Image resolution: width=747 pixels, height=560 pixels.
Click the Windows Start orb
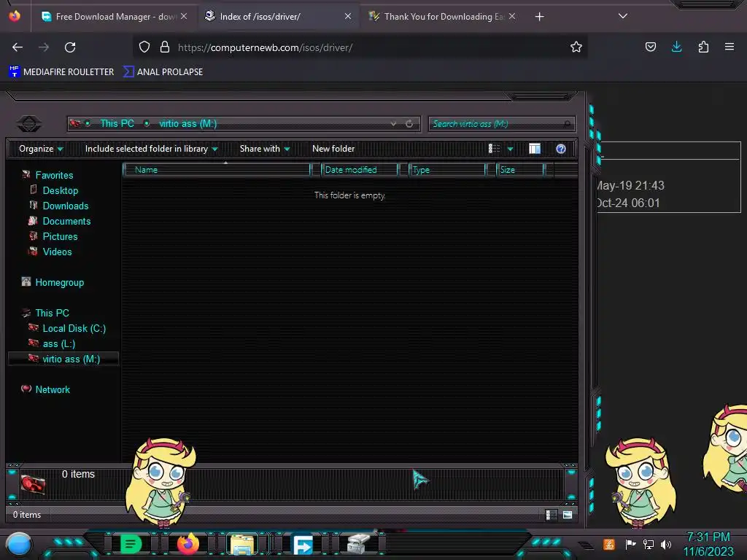click(x=19, y=545)
